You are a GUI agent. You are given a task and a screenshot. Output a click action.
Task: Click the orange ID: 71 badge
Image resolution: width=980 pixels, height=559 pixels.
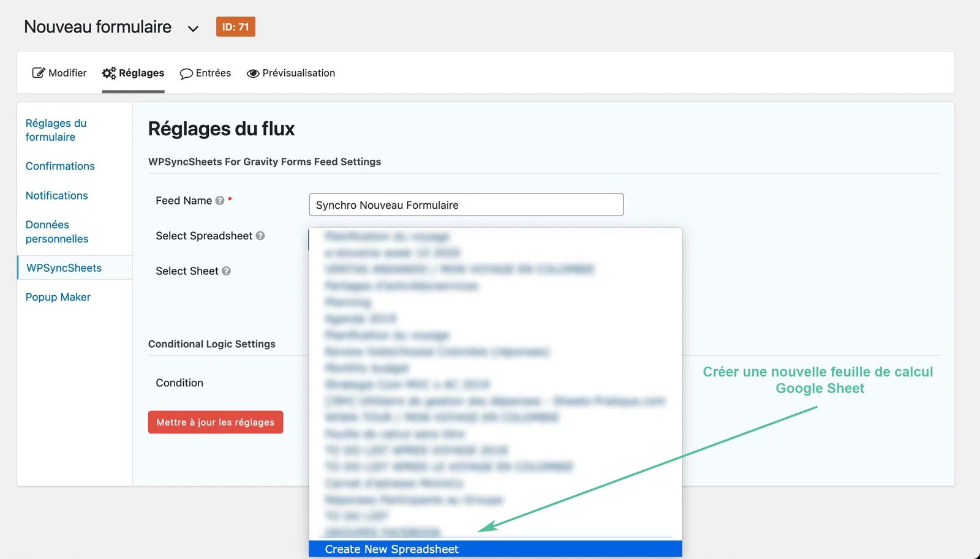[x=236, y=26]
